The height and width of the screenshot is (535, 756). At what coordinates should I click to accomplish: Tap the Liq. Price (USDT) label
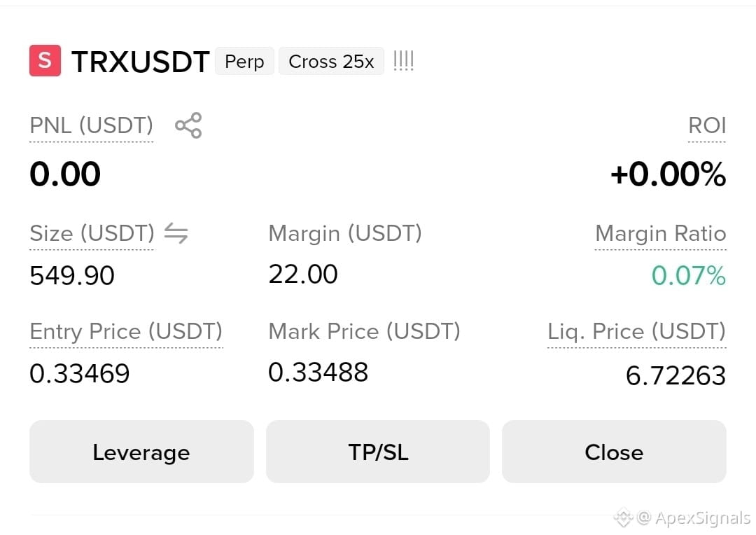pos(636,331)
